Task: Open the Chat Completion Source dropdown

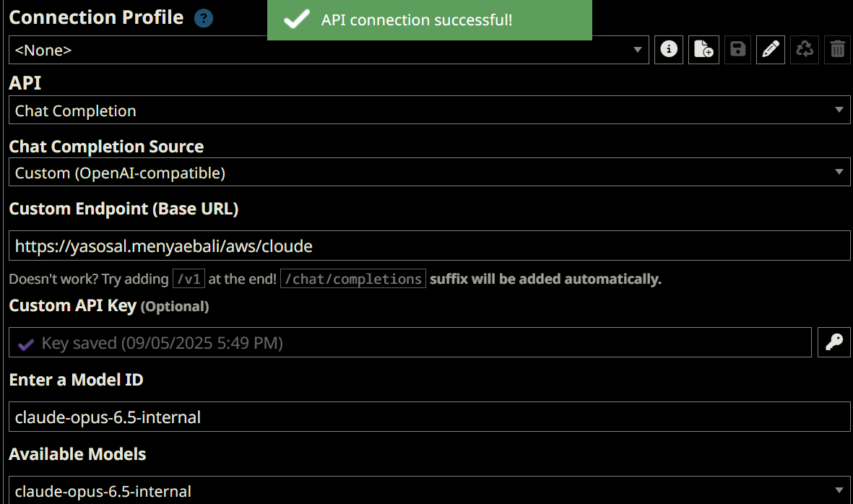Action: coord(429,173)
